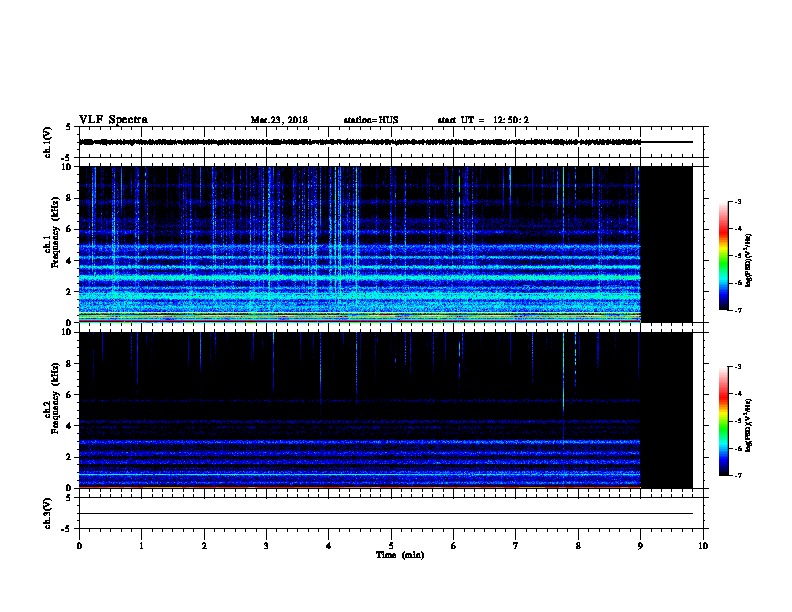Click the flat ch.3 voltage trace line

386,514
